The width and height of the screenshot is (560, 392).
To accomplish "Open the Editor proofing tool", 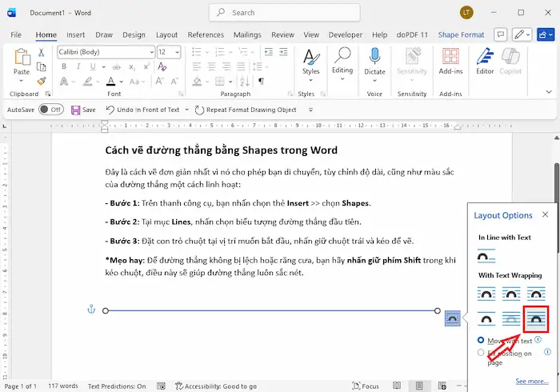I will [485, 61].
